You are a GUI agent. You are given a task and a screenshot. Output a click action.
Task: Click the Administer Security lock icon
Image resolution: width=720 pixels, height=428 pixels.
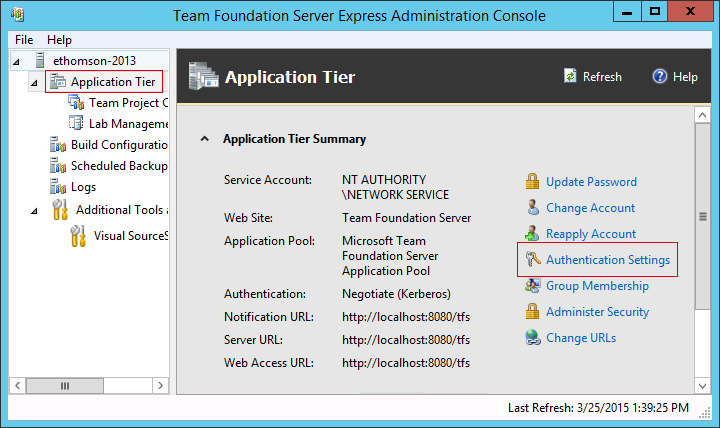tap(532, 311)
